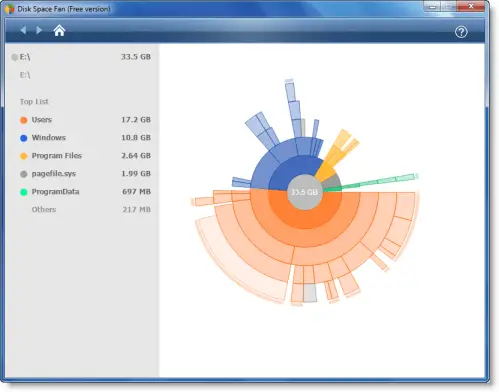
Task: Select Others in the Top List
Action: pos(85,210)
